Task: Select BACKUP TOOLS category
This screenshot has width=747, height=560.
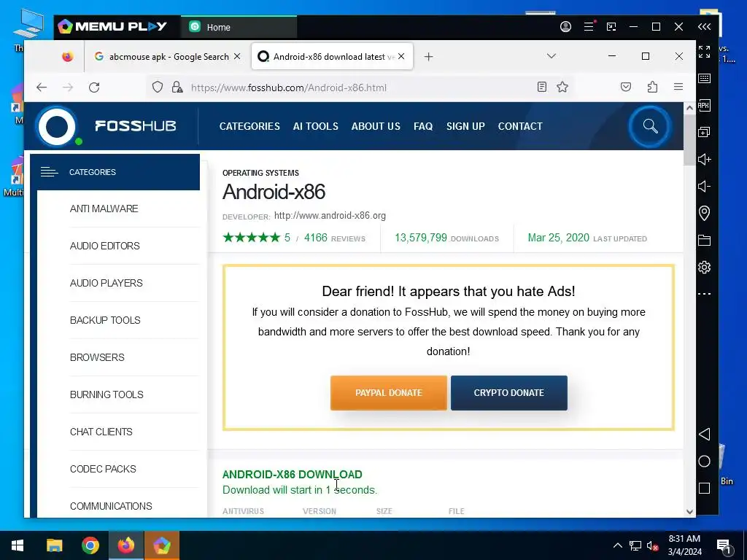Action: (x=105, y=320)
